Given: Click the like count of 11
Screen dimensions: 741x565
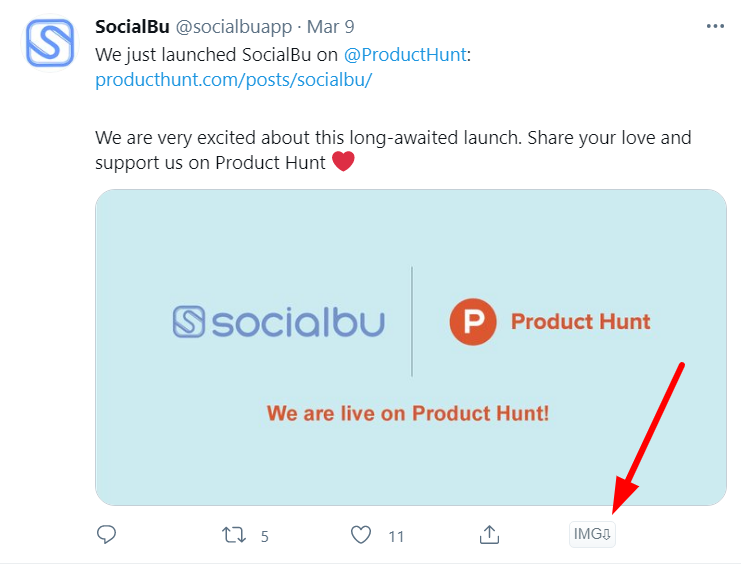Looking at the screenshot, I should point(396,536).
